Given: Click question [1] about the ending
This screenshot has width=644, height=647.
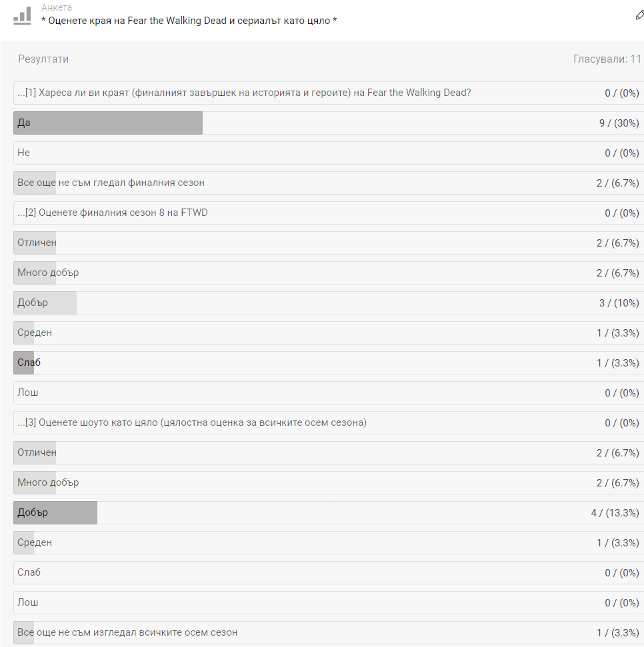Looking at the screenshot, I should (x=244, y=93).
